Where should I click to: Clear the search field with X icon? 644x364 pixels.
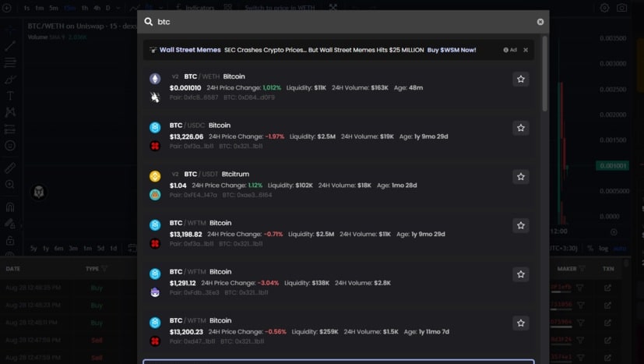click(x=540, y=22)
